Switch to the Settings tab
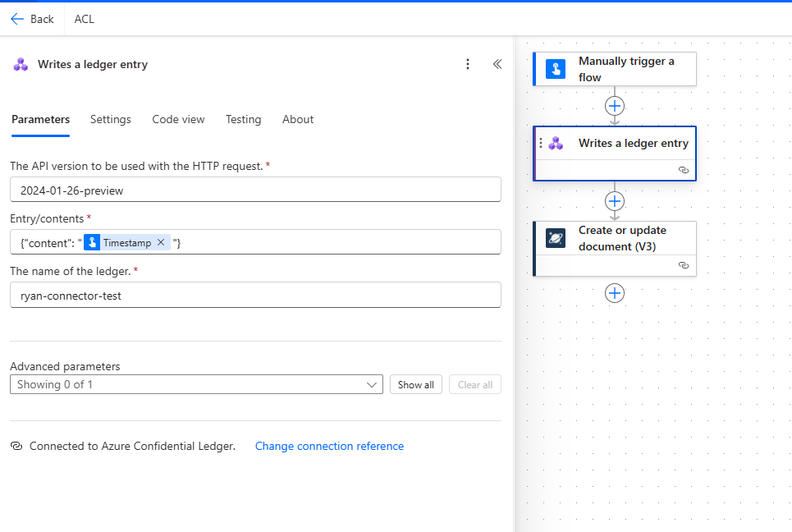This screenshot has width=792, height=532. click(x=111, y=119)
